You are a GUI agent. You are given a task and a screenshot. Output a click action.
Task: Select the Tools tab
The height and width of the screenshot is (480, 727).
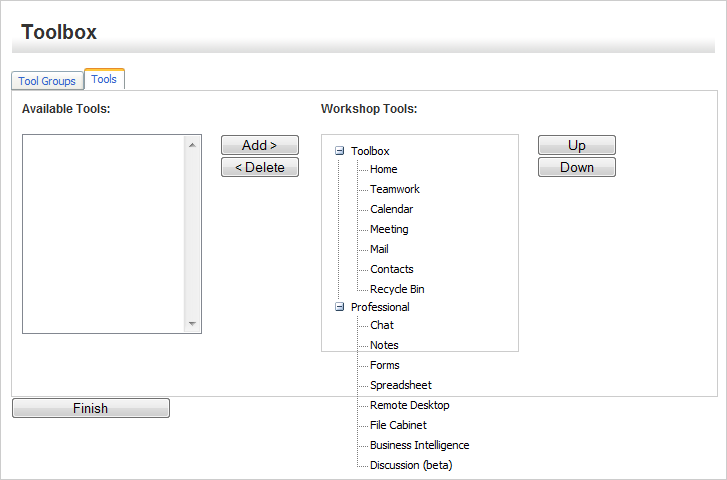pyautogui.click(x=104, y=80)
